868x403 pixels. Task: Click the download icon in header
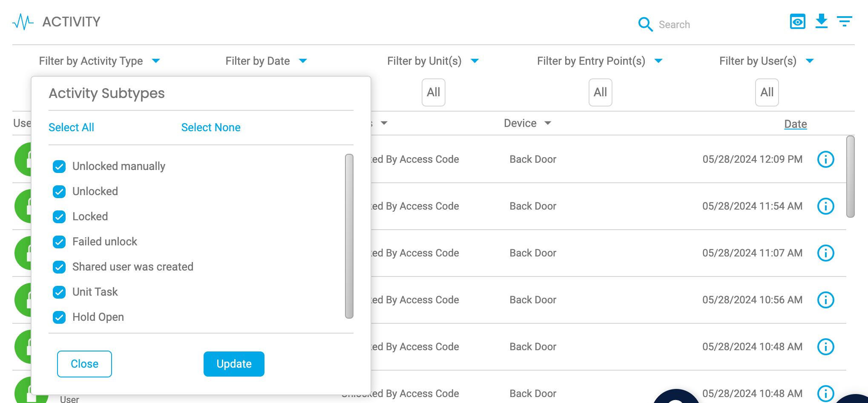click(821, 21)
